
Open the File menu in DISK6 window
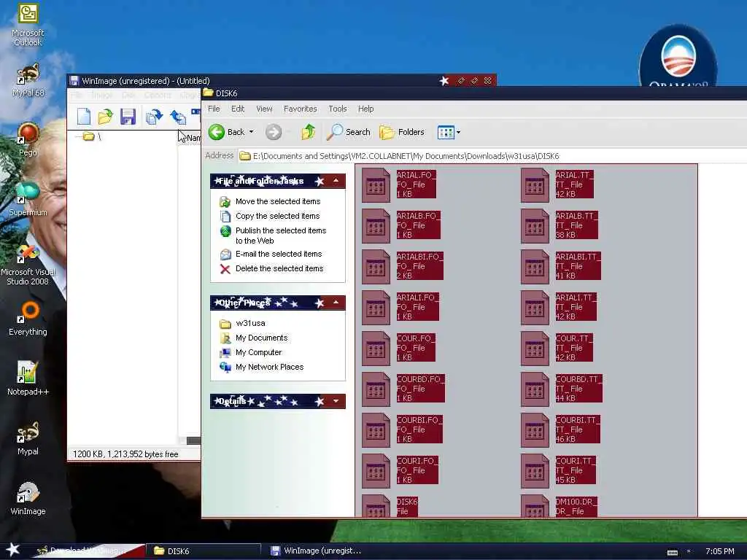[x=214, y=109]
